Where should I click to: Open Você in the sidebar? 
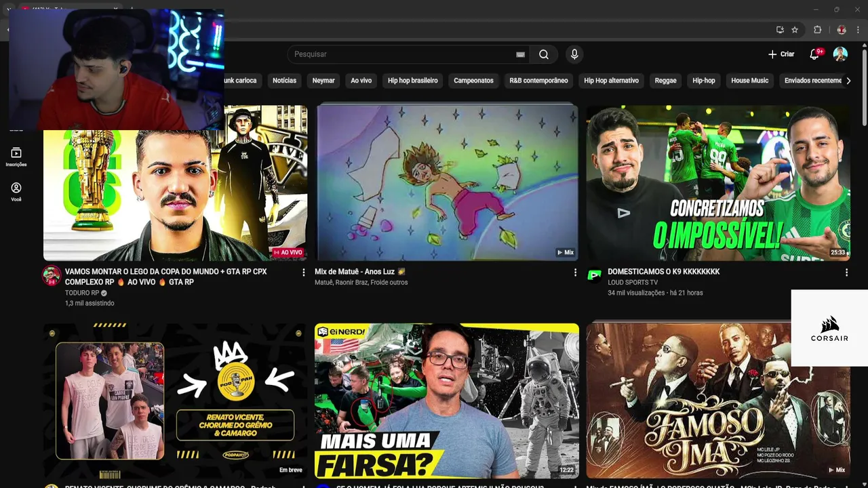[x=16, y=192]
